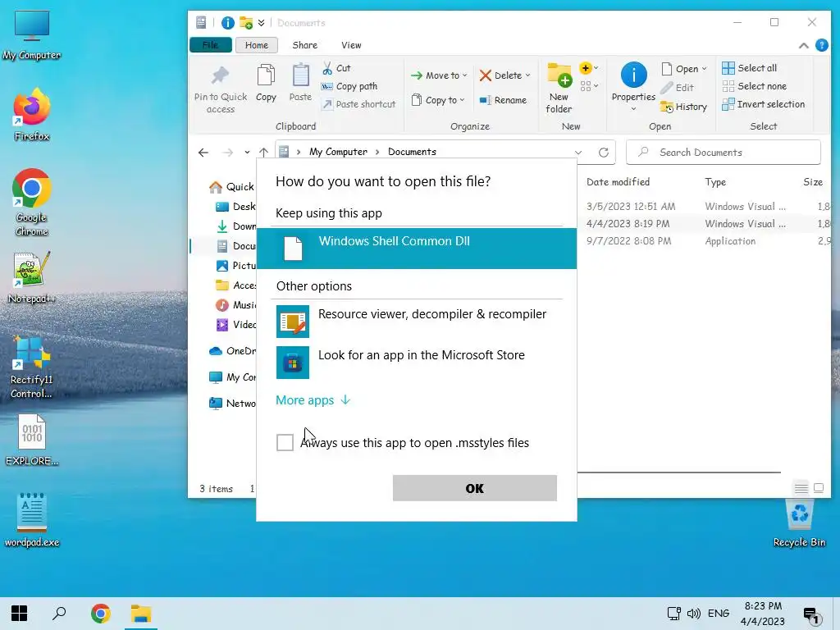Image resolution: width=840 pixels, height=630 pixels.
Task: Go up one folder level
Action: tap(263, 152)
